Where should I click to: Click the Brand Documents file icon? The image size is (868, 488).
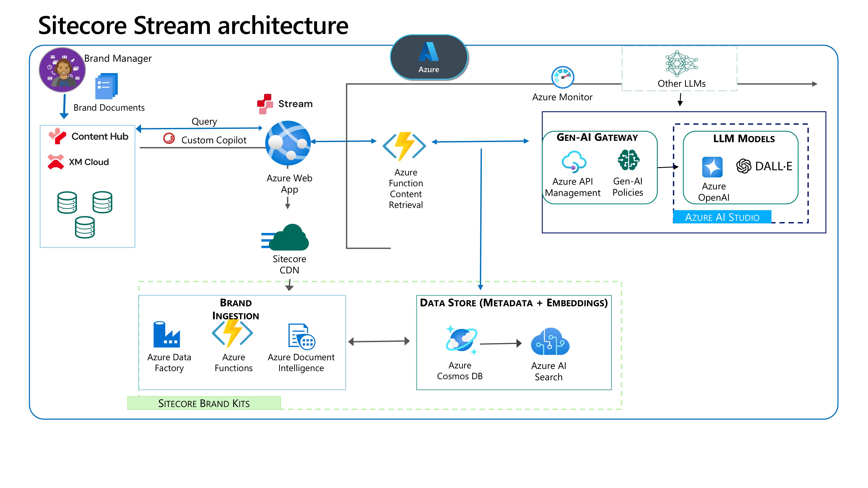click(107, 86)
